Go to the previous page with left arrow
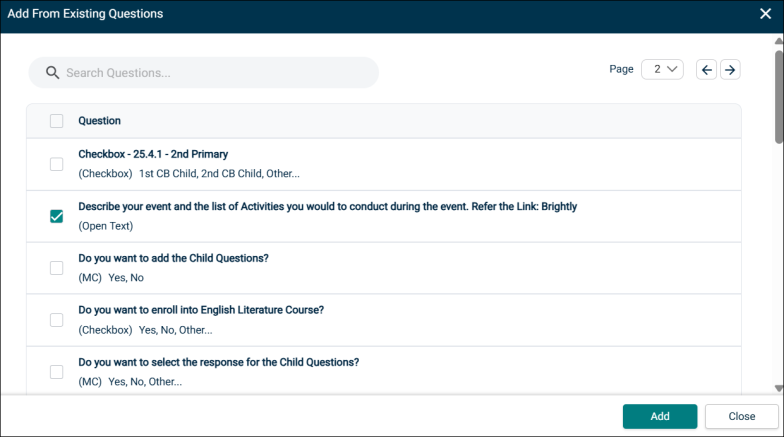Viewport: 784px width, 437px height. [x=706, y=70]
